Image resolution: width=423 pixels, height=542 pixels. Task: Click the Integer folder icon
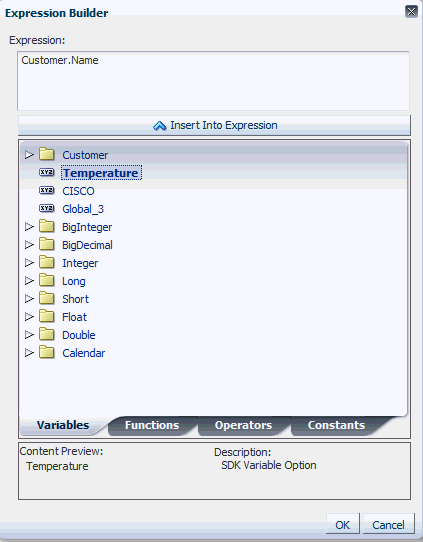[47, 262]
